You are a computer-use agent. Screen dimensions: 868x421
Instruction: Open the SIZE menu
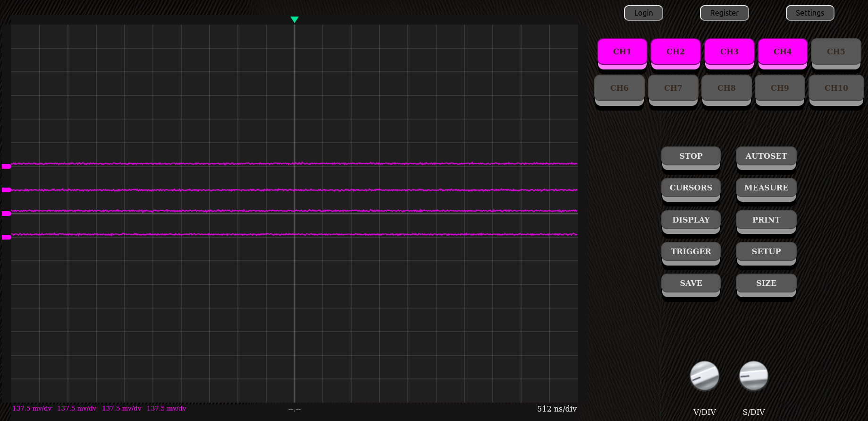pos(766,283)
